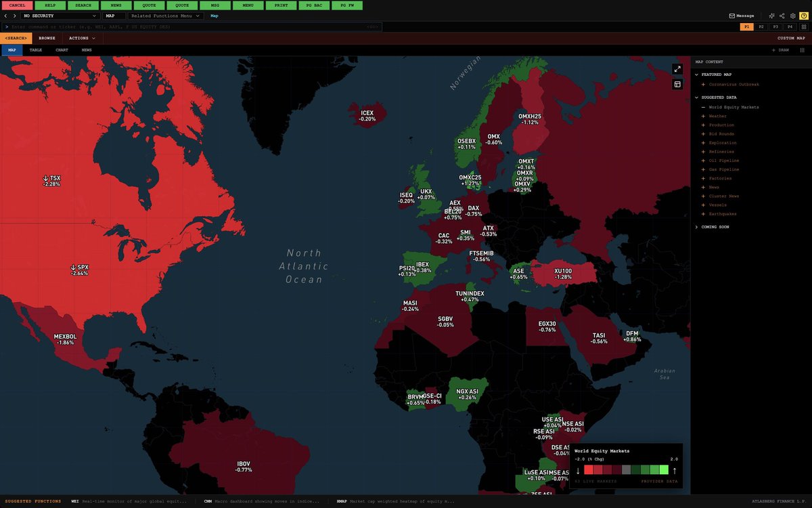812x508 pixels.
Task: Switch to panel P4
Action: tap(790, 26)
